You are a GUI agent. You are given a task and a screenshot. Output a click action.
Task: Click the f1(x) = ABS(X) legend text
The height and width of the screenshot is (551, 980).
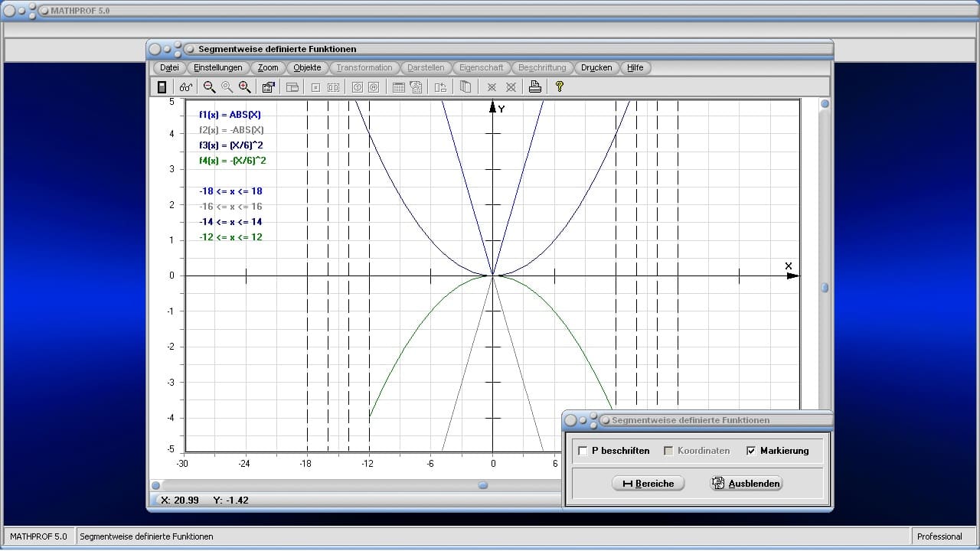(x=230, y=115)
